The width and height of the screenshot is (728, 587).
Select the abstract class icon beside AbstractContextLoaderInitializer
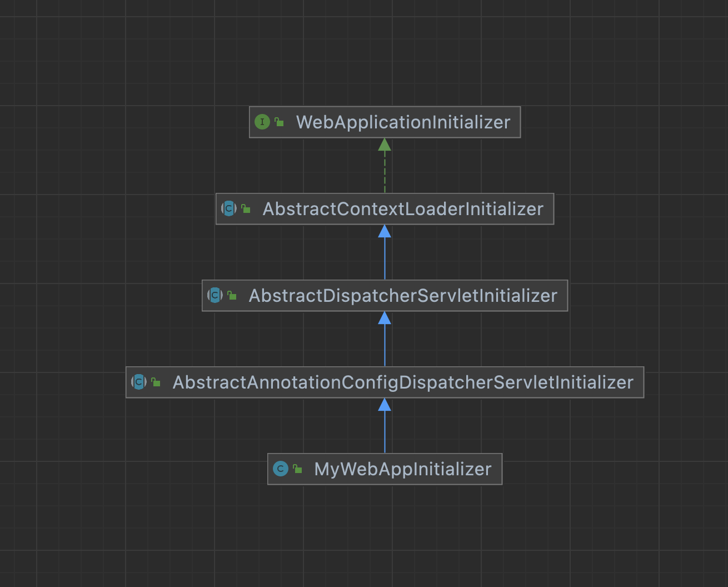229,208
